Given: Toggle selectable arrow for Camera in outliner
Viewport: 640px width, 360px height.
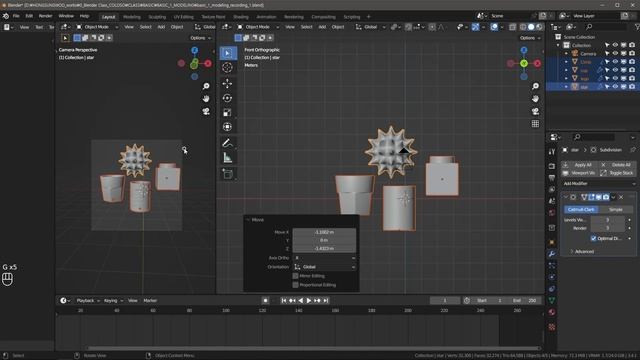Looking at the screenshot, I should (x=607, y=53).
